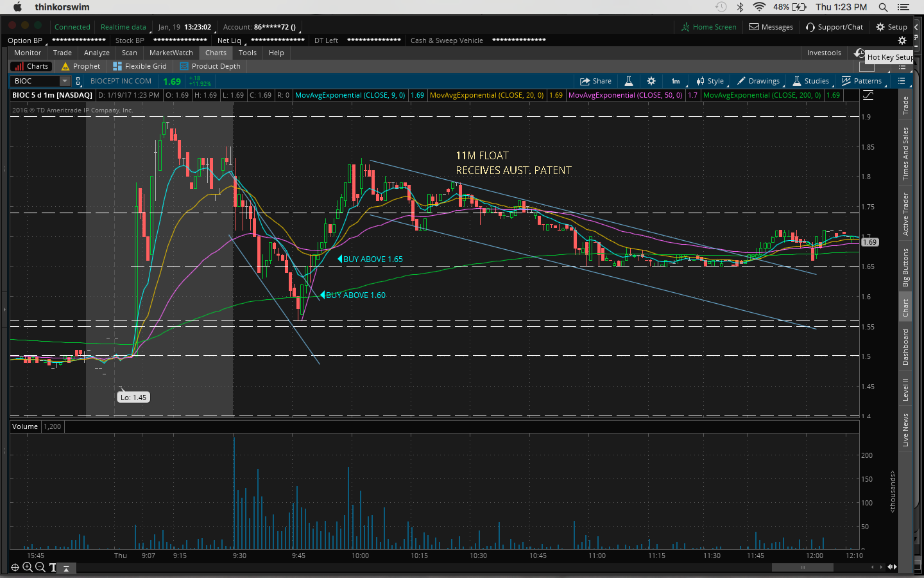Open the thinkScript flask icon next to Share
This screenshot has height=578, width=924.
629,81
